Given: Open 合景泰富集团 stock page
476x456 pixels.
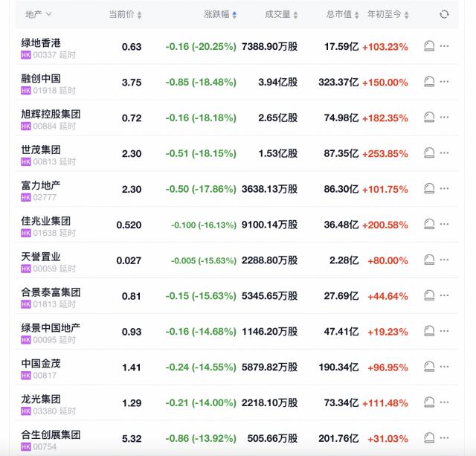Looking at the screenshot, I should 51,292.
